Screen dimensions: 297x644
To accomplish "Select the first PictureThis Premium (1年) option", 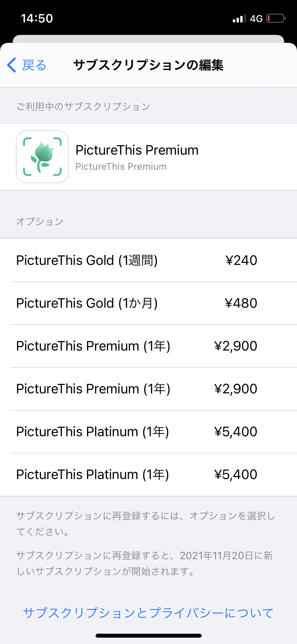I will pyautogui.click(x=93, y=346).
